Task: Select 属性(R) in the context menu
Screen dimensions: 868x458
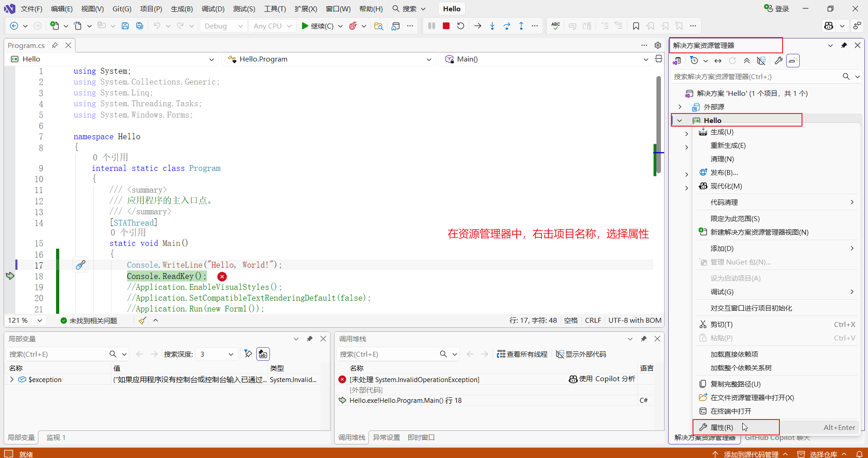Action: pyautogui.click(x=777, y=427)
